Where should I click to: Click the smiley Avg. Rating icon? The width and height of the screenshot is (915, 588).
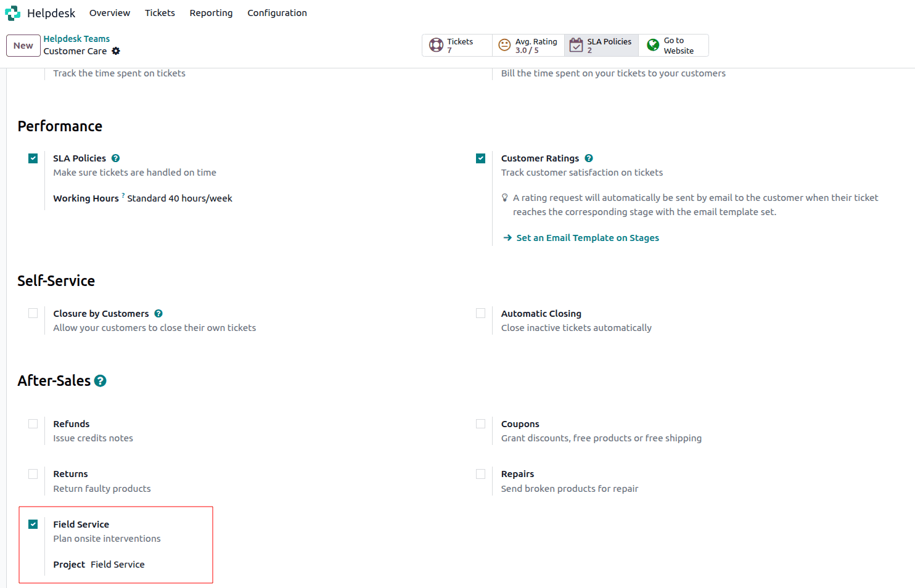coord(504,44)
